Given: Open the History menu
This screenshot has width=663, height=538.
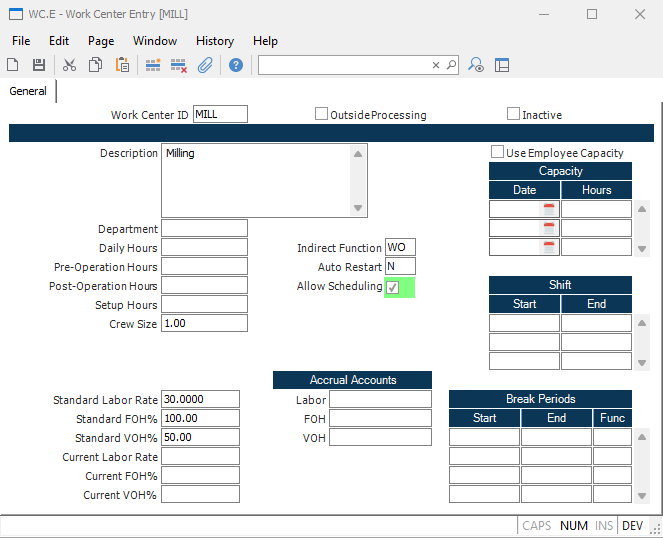Looking at the screenshot, I should [214, 41].
